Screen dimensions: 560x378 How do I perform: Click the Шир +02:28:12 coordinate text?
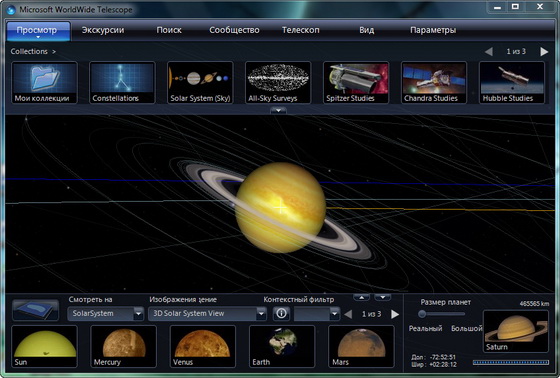(434, 364)
